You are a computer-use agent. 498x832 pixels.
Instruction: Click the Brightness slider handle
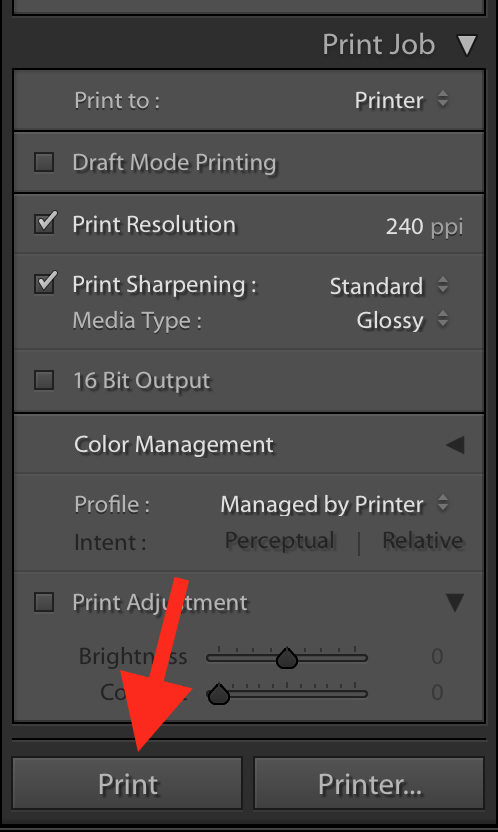(x=287, y=658)
